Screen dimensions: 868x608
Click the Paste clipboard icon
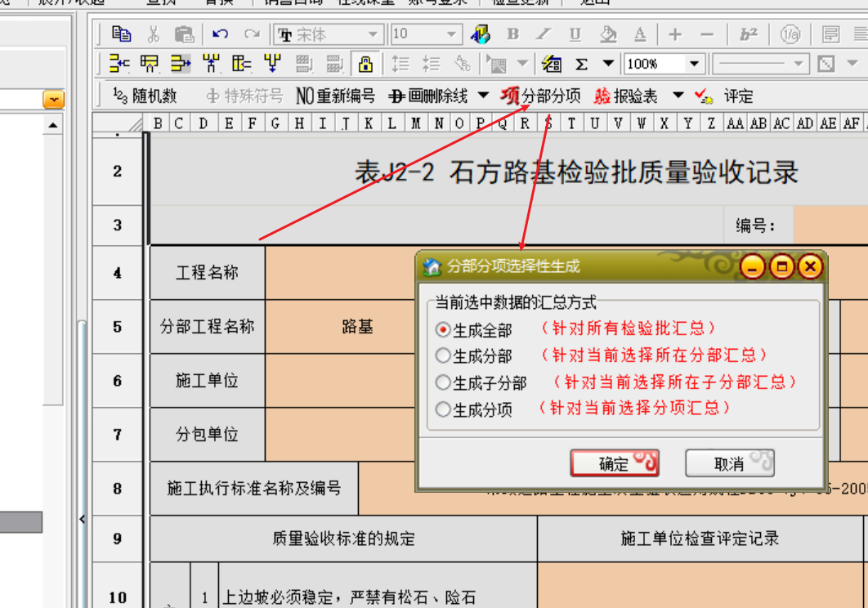(x=184, y=34)
